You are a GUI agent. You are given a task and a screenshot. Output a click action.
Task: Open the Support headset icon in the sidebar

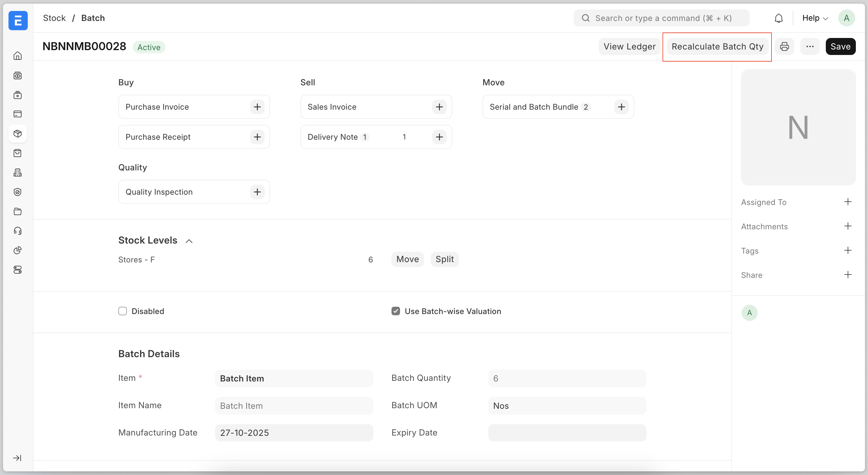coord(18,231)
